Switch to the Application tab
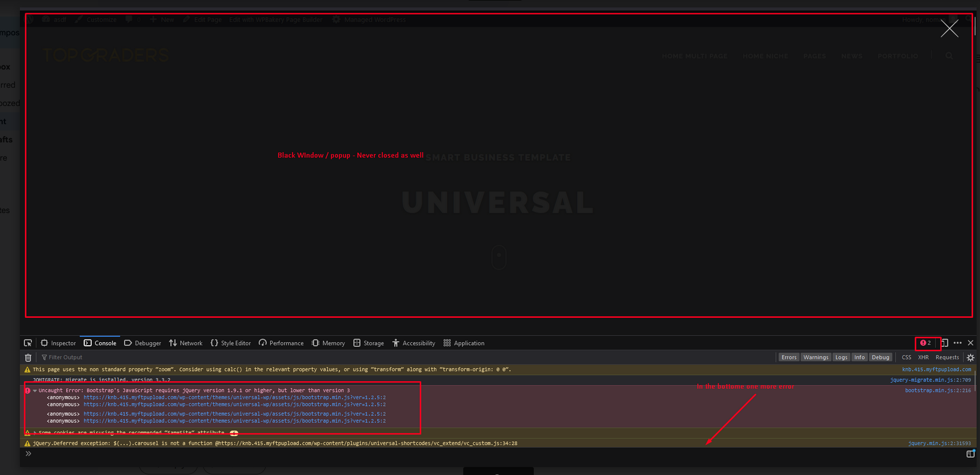This screenshot has width=980, height=475. [464, 343]
